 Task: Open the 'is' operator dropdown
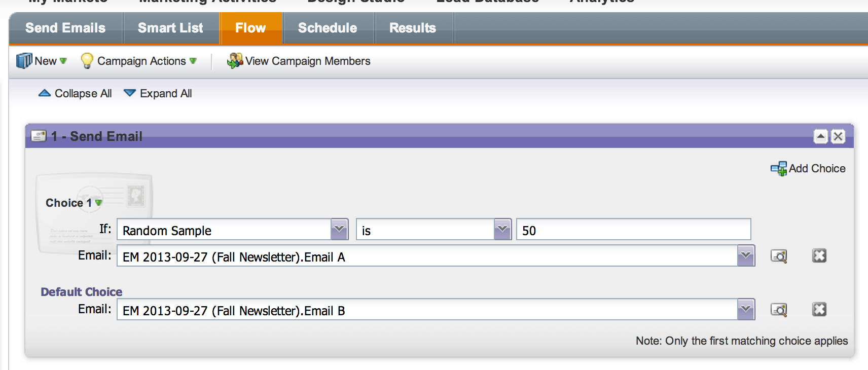tap(502, 230)
